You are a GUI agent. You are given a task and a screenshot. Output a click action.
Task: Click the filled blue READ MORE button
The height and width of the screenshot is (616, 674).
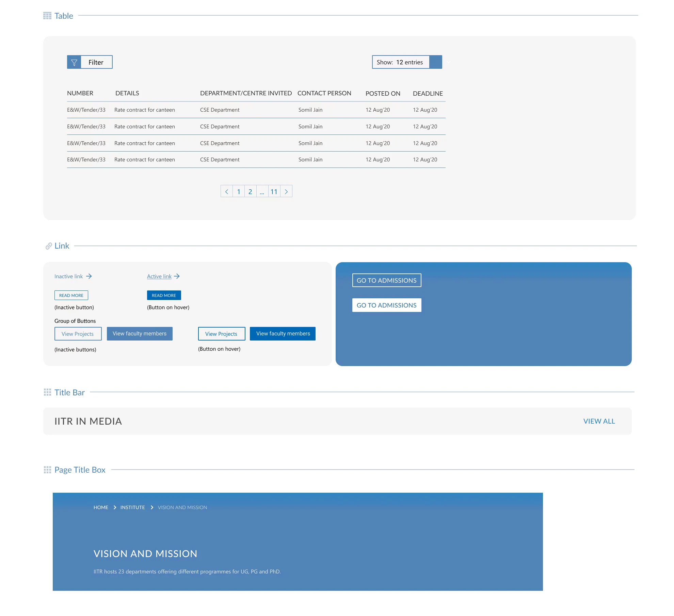[164, 295]
